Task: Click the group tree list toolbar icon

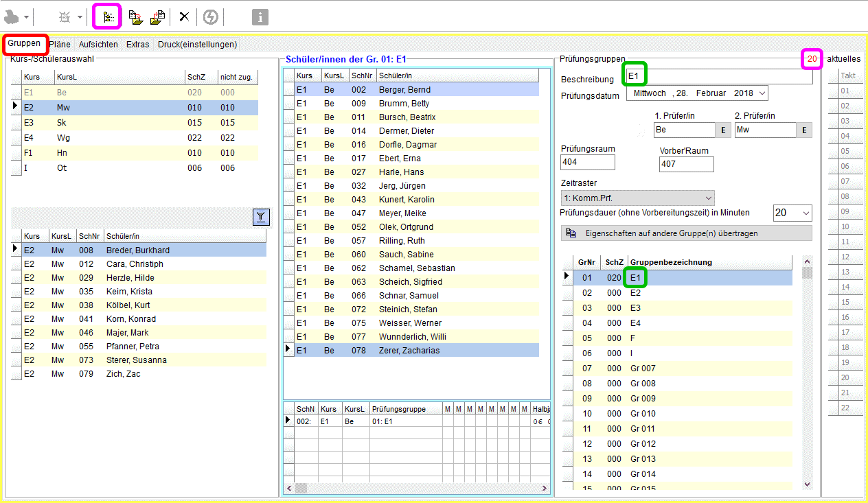Action: point(107,17)
